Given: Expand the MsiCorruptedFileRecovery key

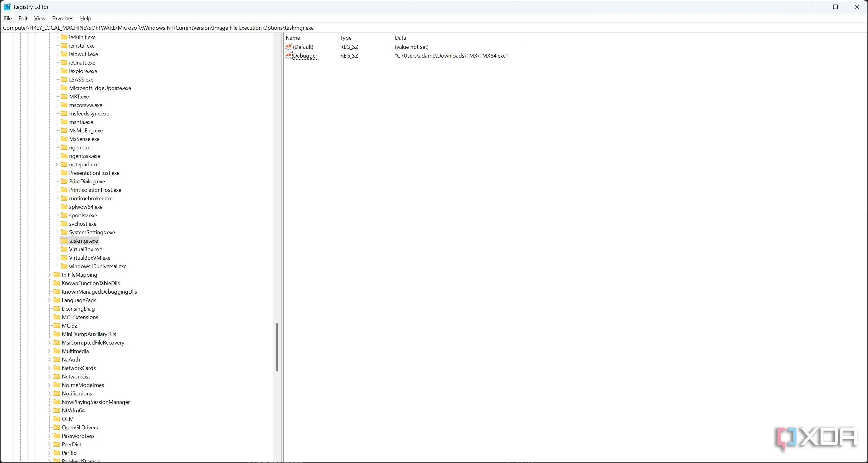Looking at the screenshot, I should 49,342.
